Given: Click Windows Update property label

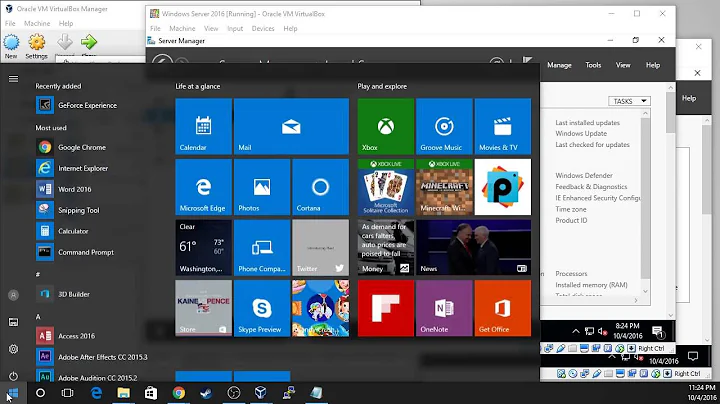Looking at the screenshot, I should (581, 134).
